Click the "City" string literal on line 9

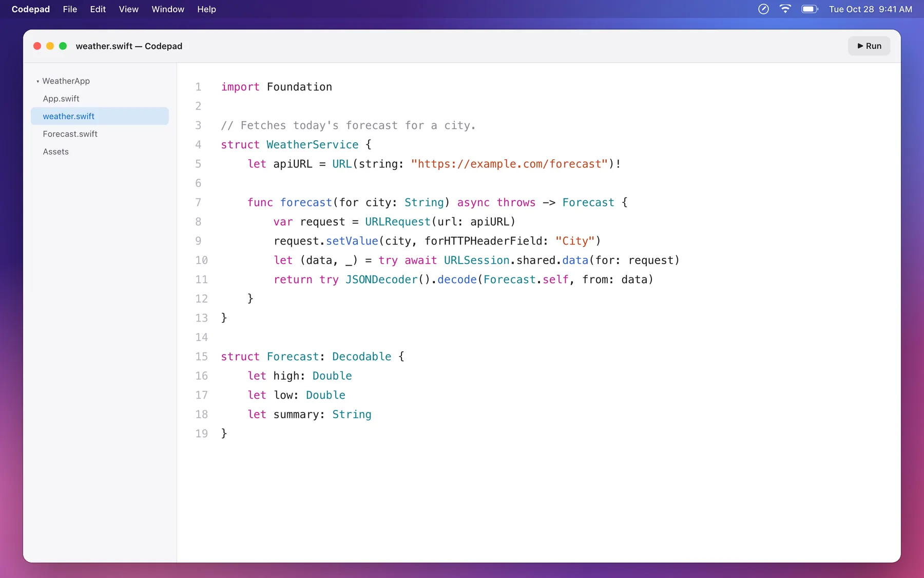click(575, 241)
